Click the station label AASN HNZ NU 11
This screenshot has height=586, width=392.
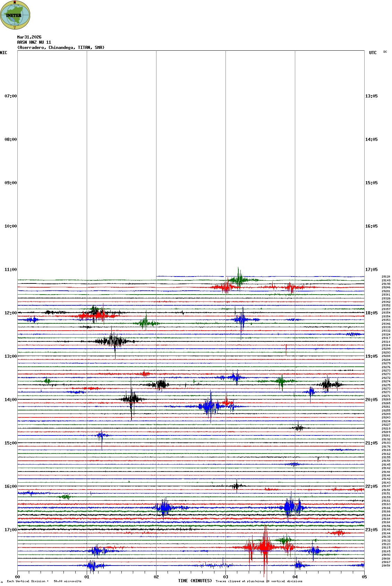point(34,42)
